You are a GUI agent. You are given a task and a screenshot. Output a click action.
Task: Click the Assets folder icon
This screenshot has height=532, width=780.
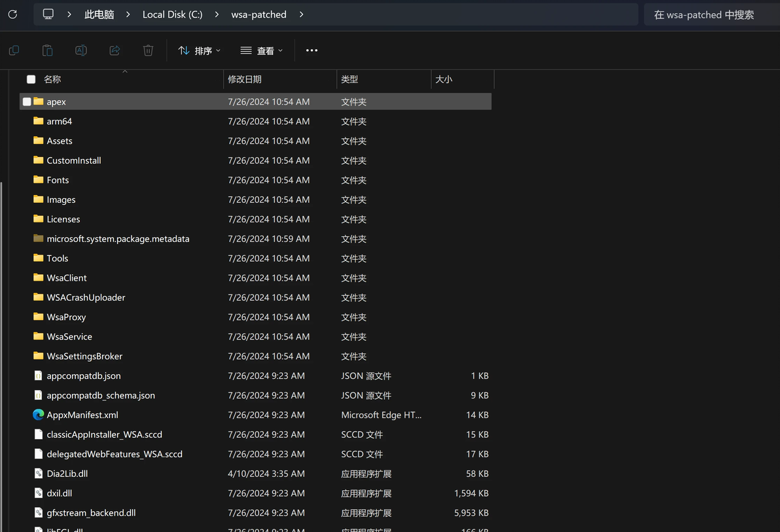[x=39, y=140]
